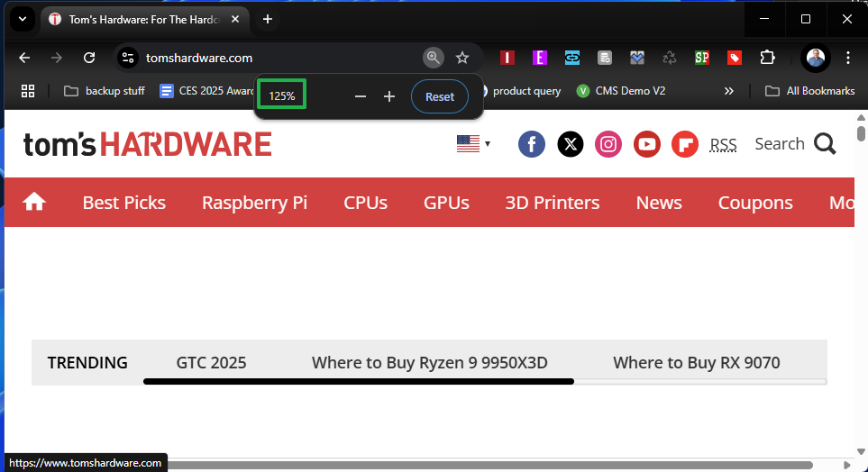The height and width of the screenshot is (472, 868).
Task: Click the trending horizontal scrollbar
Action: pyautogui.click(x=358, y=382)
